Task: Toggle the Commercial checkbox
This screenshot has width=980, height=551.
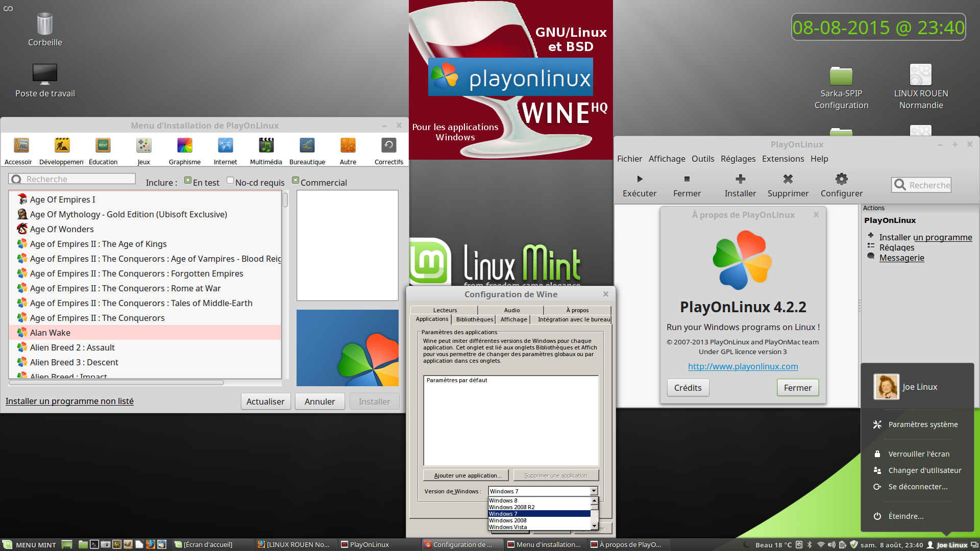Action: [x=296, y=181]
